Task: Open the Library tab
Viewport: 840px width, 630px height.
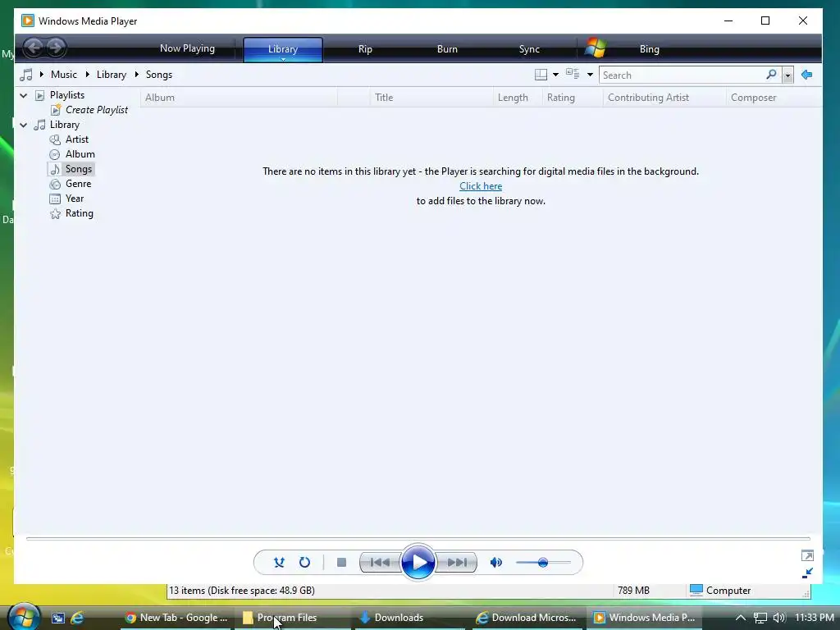Action: pyautogui.click(x=282, y=48)
